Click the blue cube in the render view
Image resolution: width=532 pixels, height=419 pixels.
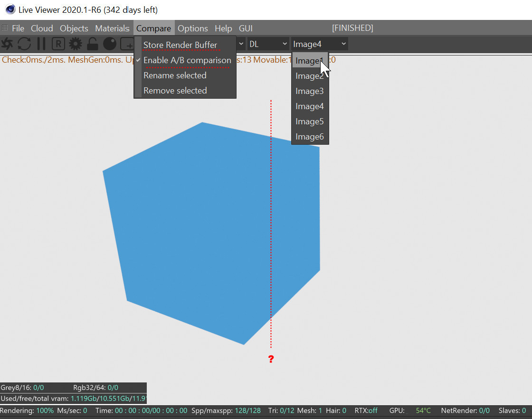point(210,234)
